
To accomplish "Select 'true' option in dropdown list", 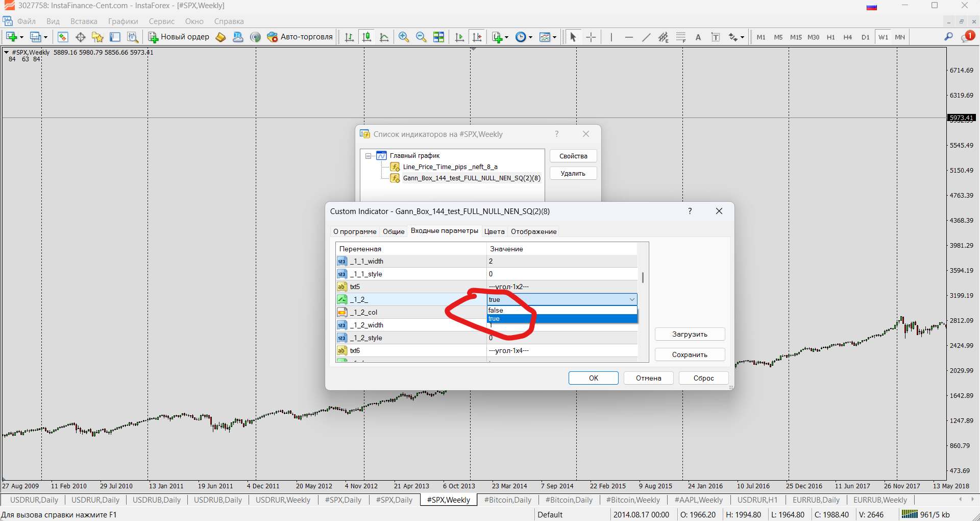I will [562, 319].
